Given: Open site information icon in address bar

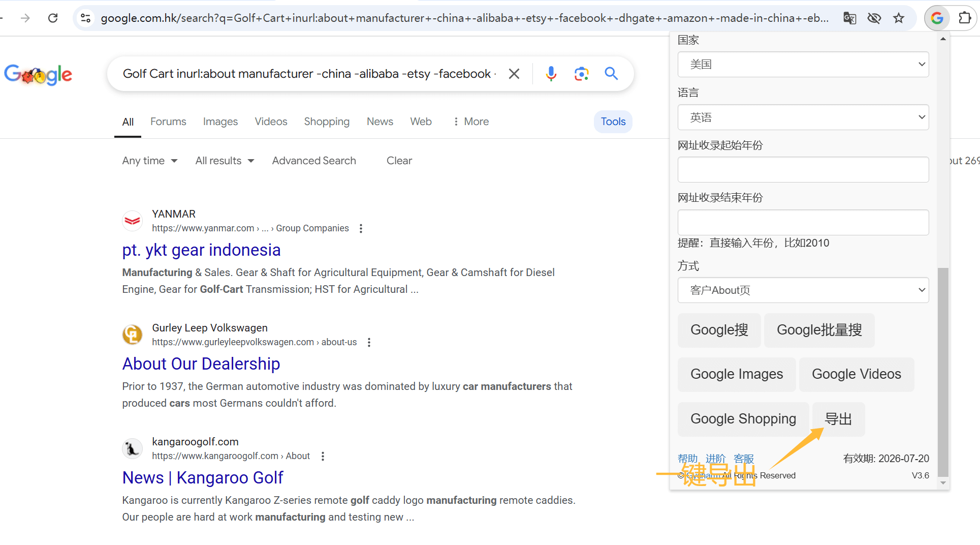Looking at the screenshot, I should tap(86, 18).
